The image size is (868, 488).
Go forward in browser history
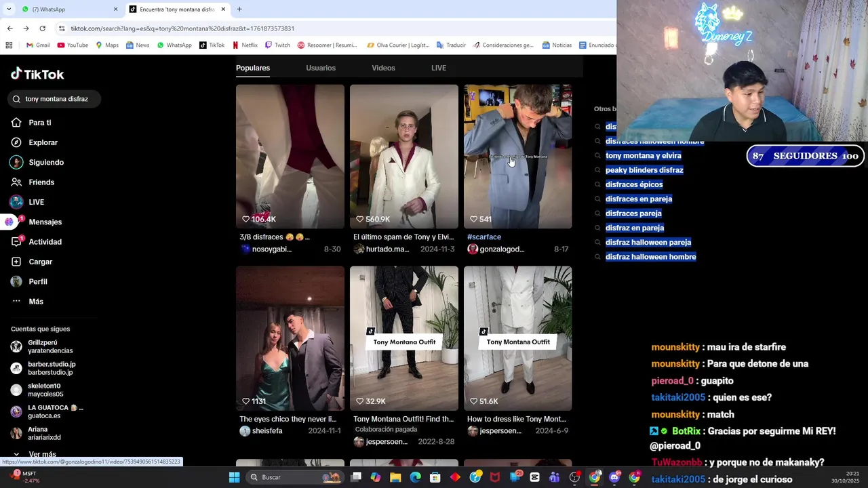[26, 28]
